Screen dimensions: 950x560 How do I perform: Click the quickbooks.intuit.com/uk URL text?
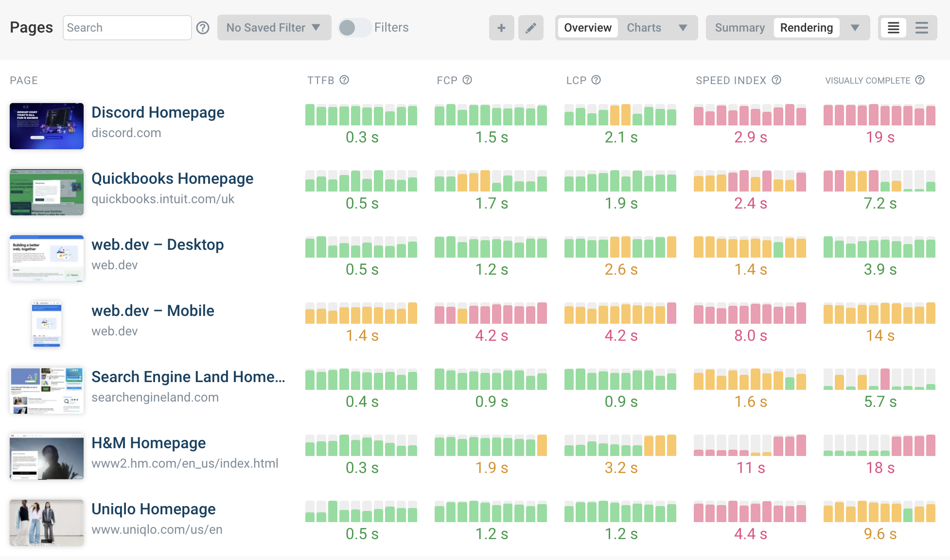click(x=163, y=199)
